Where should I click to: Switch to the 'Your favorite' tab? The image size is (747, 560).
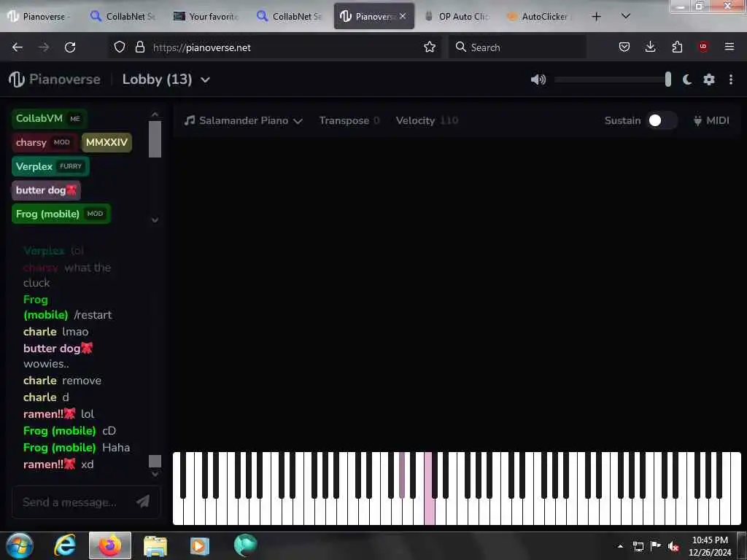pyautogui.click(x=206, y=16)
